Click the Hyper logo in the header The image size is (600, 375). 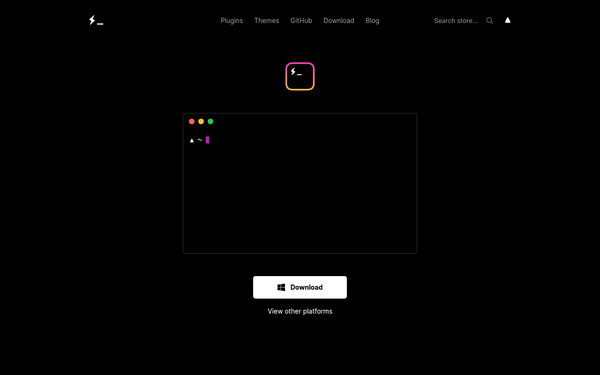point(96,20)
